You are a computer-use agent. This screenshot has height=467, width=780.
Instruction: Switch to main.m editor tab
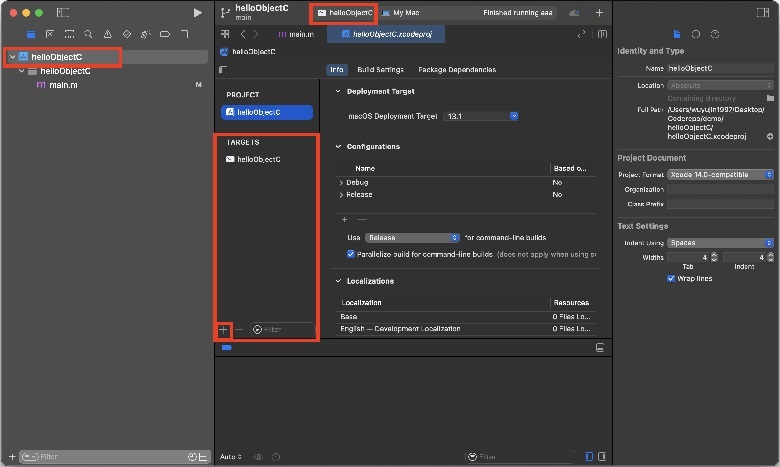pyautogui.click(x=296, y=34)
